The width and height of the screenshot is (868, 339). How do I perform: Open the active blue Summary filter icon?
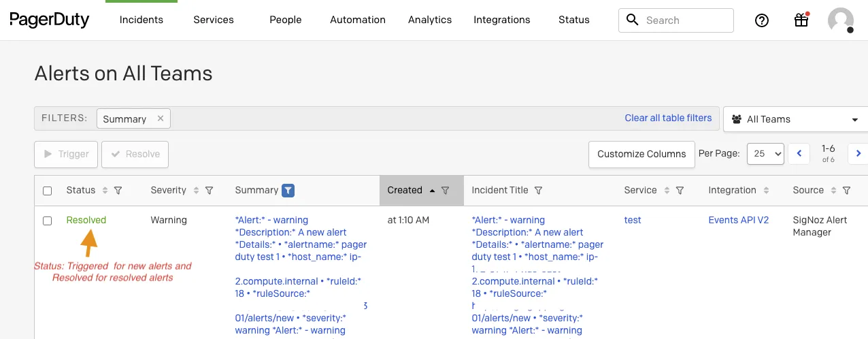click(288, 191)
